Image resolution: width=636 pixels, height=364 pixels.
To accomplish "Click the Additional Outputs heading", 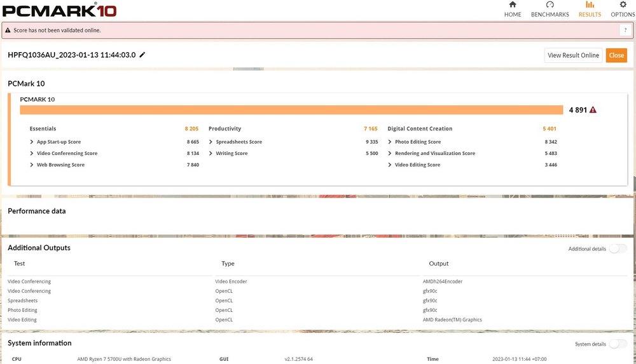I will pos(39,248).
